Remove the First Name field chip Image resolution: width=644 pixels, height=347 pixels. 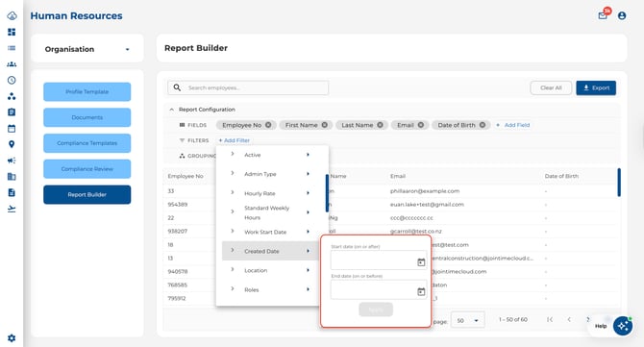pyautogui.click(x=325, y=125)
